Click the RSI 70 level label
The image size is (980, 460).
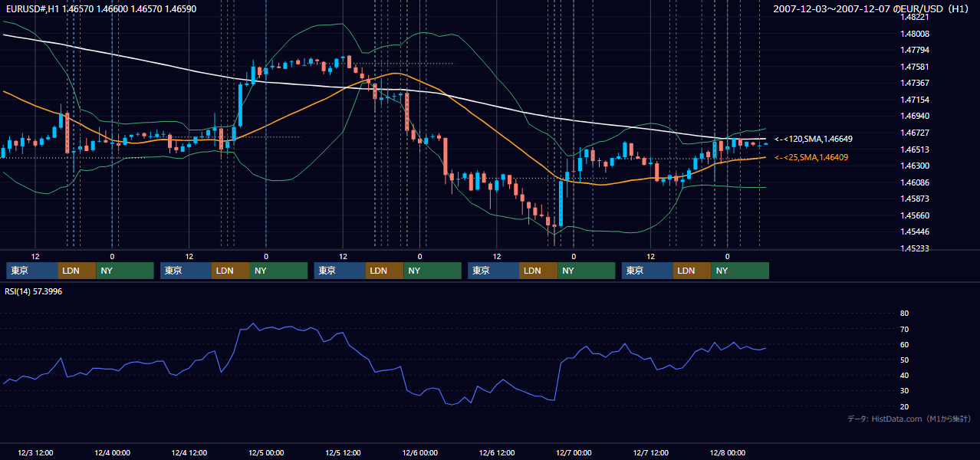pyautogui.click(x=904, y=329)
